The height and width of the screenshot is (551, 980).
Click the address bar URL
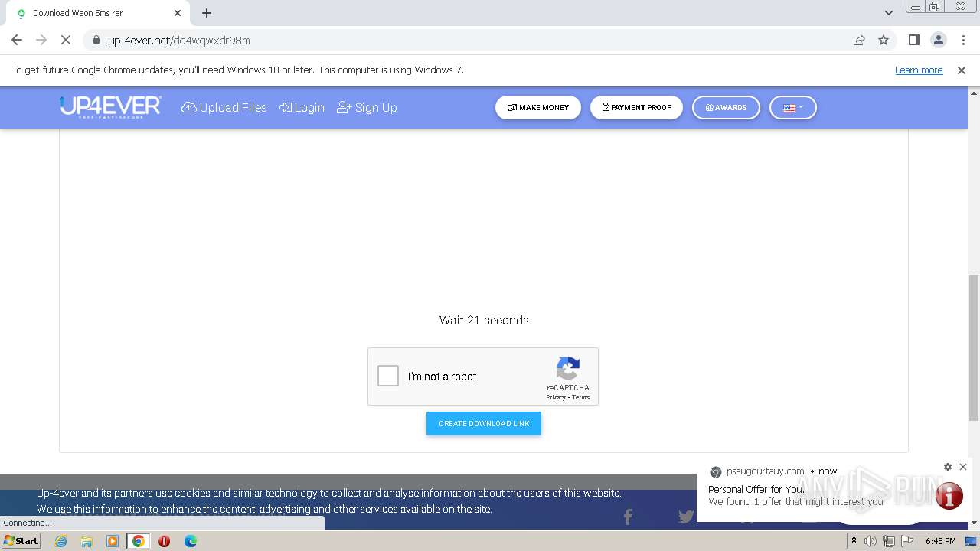(179, 41)
